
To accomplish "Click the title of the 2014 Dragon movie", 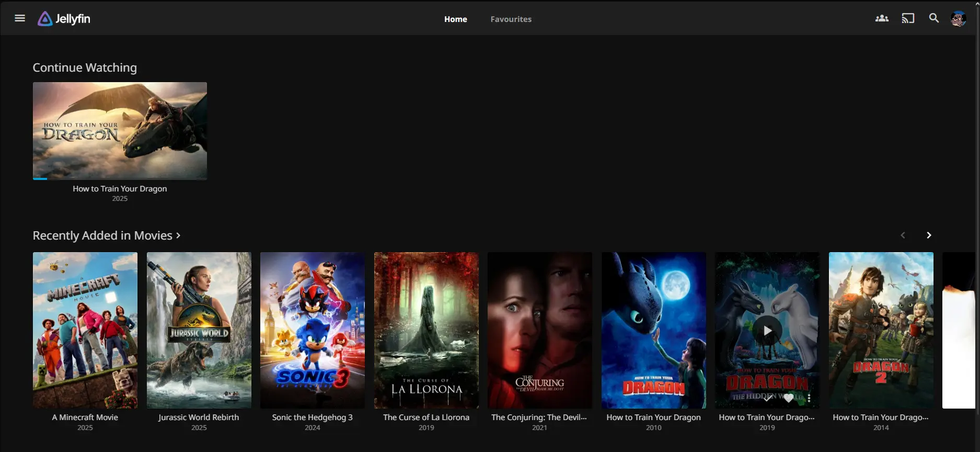I will (x=881, y=417).
